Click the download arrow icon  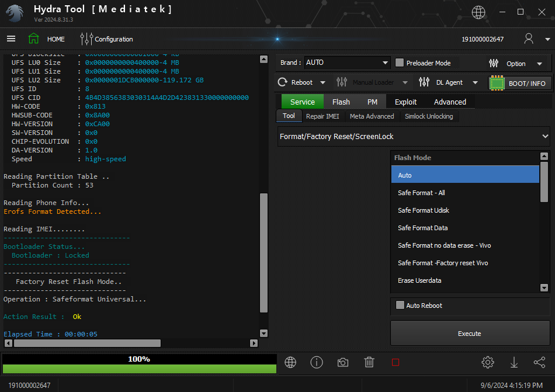[x=514, y=362]
